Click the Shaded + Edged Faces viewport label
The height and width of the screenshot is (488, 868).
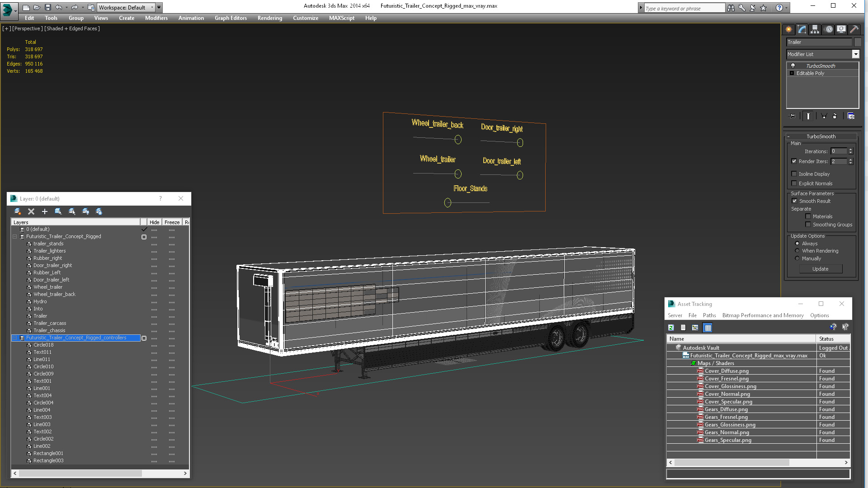72,28
